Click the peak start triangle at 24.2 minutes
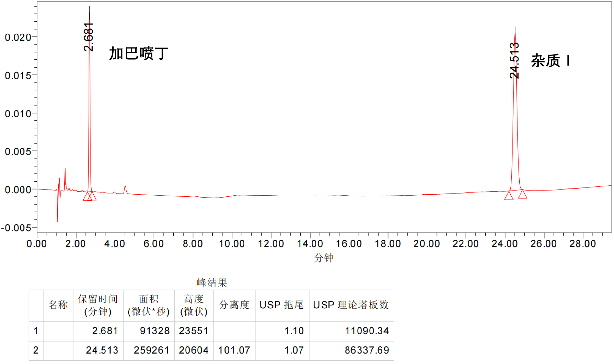This screenshot has height=364, width=614. click(509, 196)
